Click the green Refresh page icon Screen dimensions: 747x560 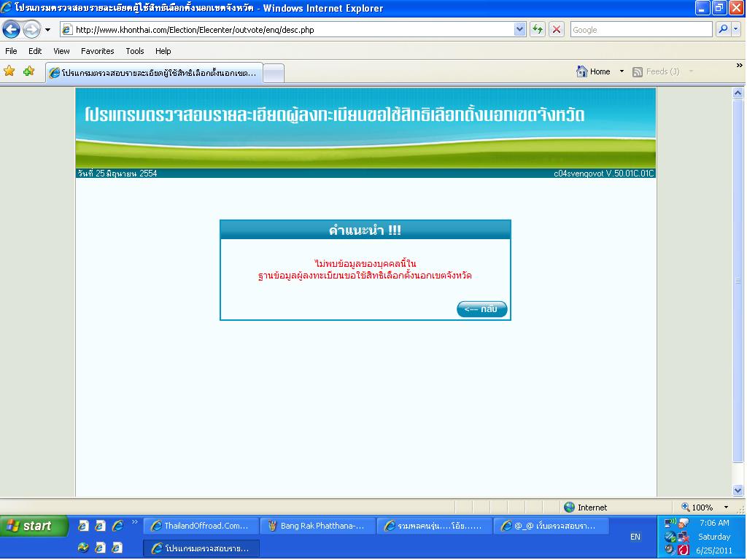click(x=538, y=29)
